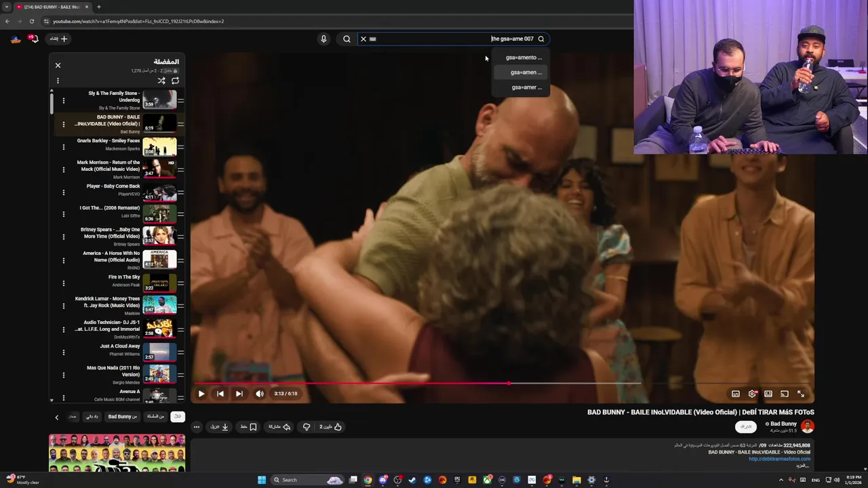Choose the 'gsa=amento' search suggestion
868x488 pixels.
click(521, 58)
